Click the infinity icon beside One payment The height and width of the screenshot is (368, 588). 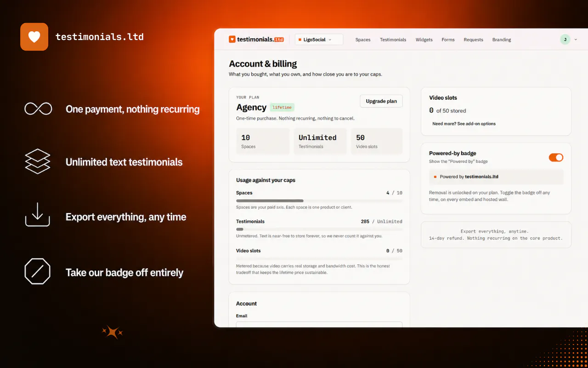(38, 109)
